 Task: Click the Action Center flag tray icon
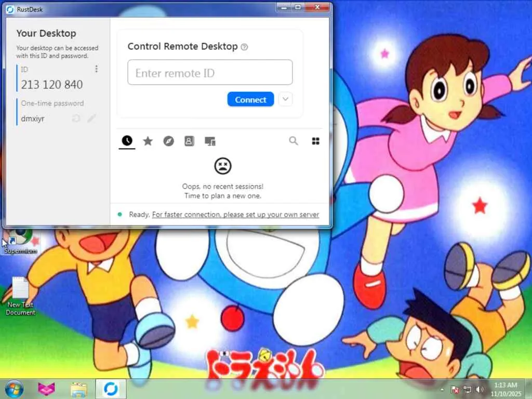(x=456, y=390)
